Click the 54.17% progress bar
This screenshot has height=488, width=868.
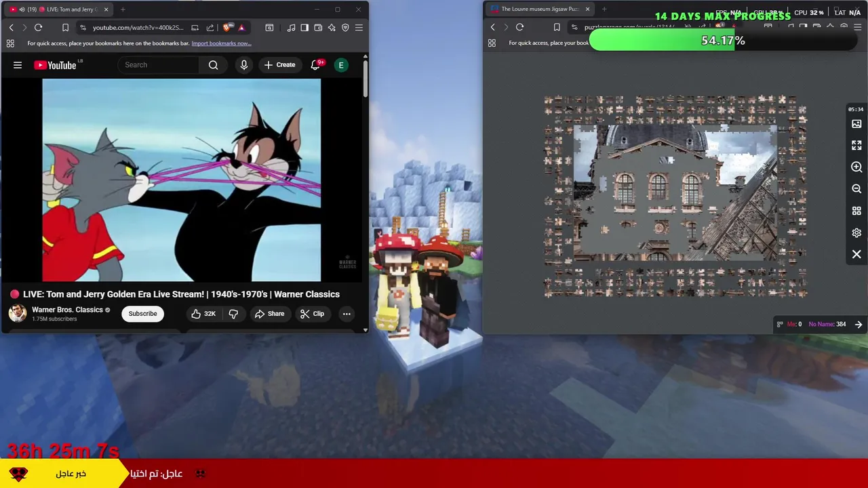pos(723,41)
